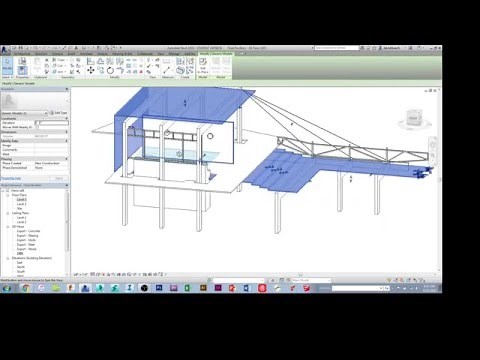The image size is (480, 360).
Task: Click the navigation bar steering wheel
Action: (x=433, y=145)
